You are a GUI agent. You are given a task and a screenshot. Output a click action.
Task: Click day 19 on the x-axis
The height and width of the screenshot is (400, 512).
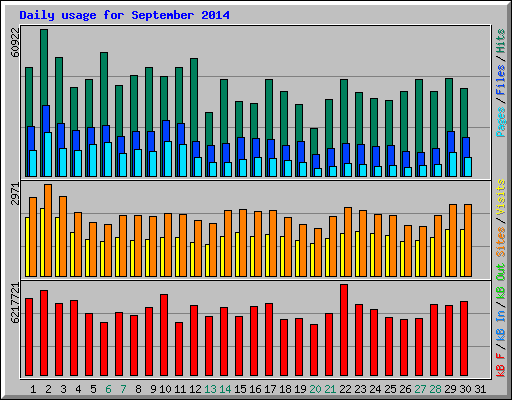tap(300, 389)
